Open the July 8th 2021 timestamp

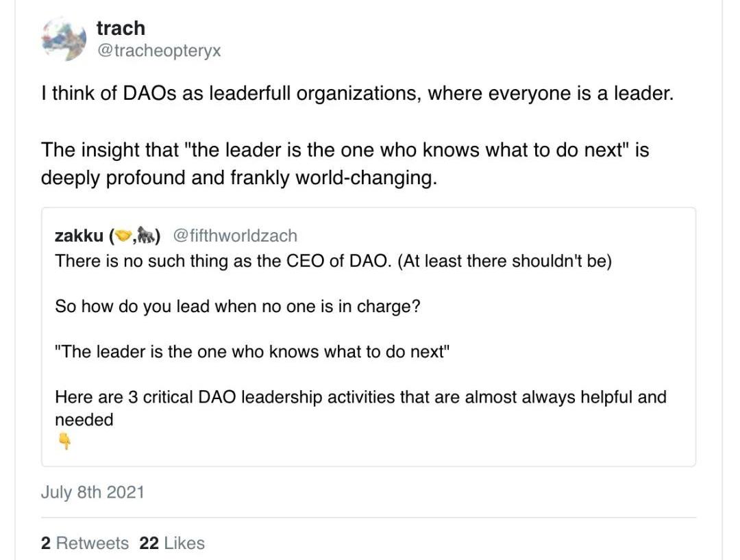92,492
